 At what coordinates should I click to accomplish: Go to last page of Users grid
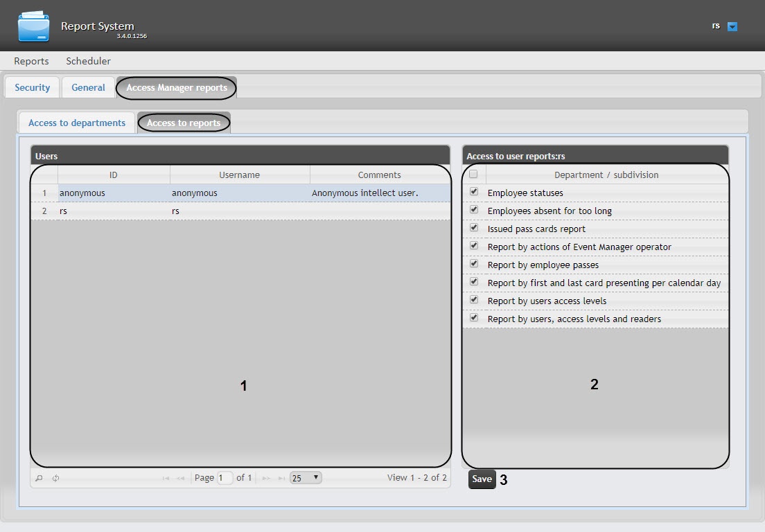tap(281, 478)
